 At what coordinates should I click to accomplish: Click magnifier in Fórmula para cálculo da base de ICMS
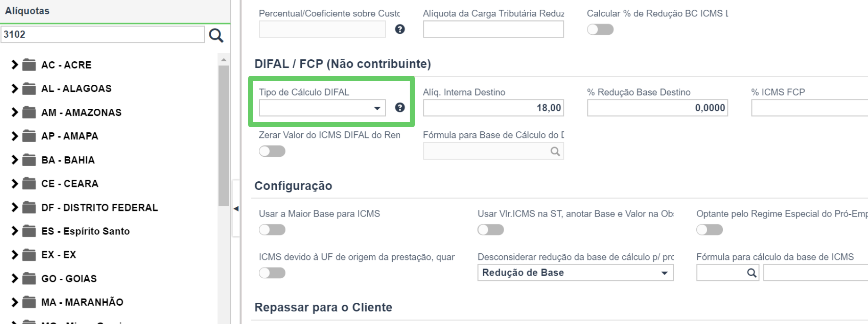(x=752, y=273)
